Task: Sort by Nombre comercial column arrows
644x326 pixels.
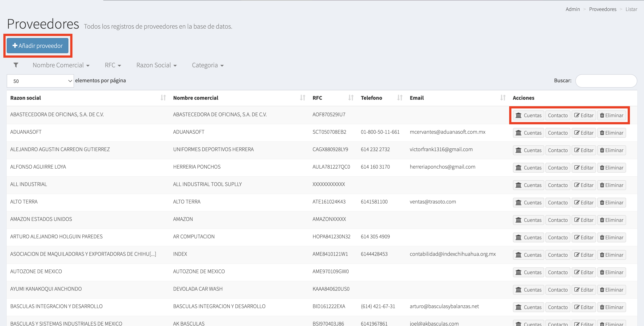Action: [303, 98]
